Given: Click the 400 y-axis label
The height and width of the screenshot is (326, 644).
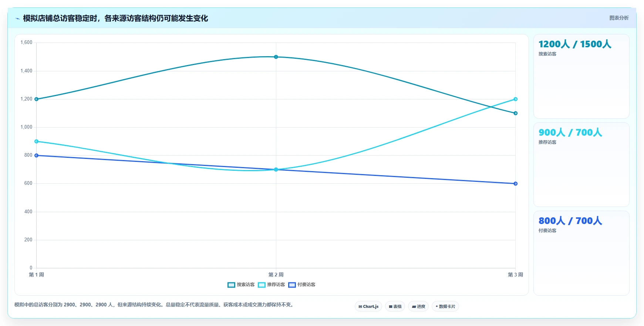Looking at the screenshot, I should point(28,212).
